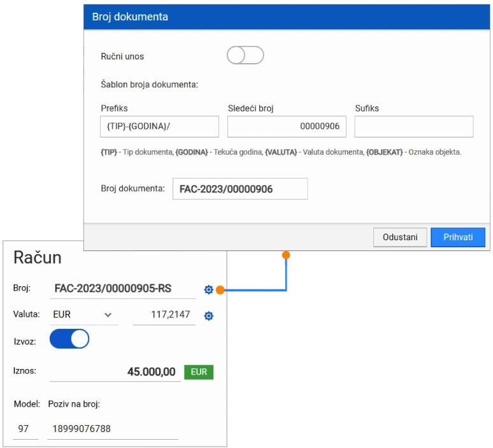Click the Prihvati button
The height and width of the screenshot is (448, 493).
pos(458,237)
